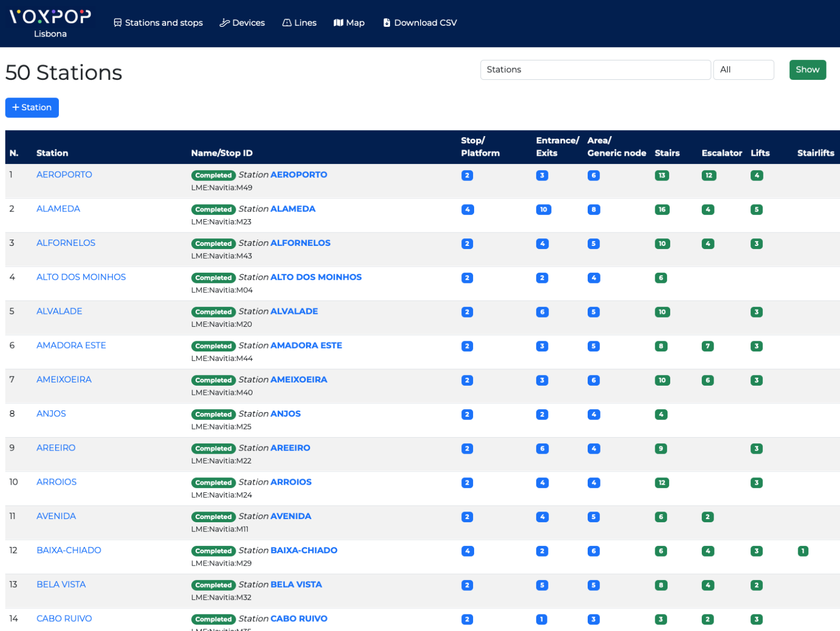Open the Devices page
This screenshot has width=840, height=631.
242,22
